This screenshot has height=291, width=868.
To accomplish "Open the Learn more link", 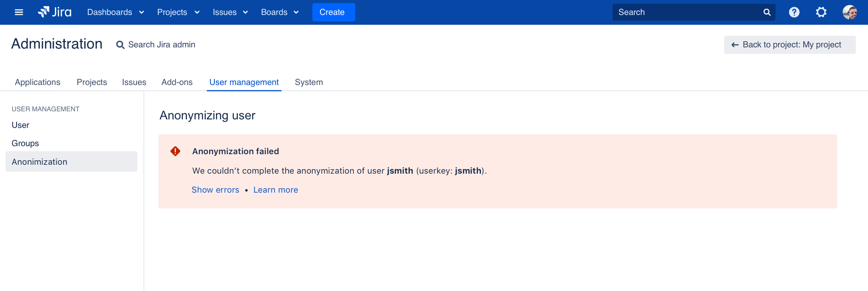I will click(275, 189).
